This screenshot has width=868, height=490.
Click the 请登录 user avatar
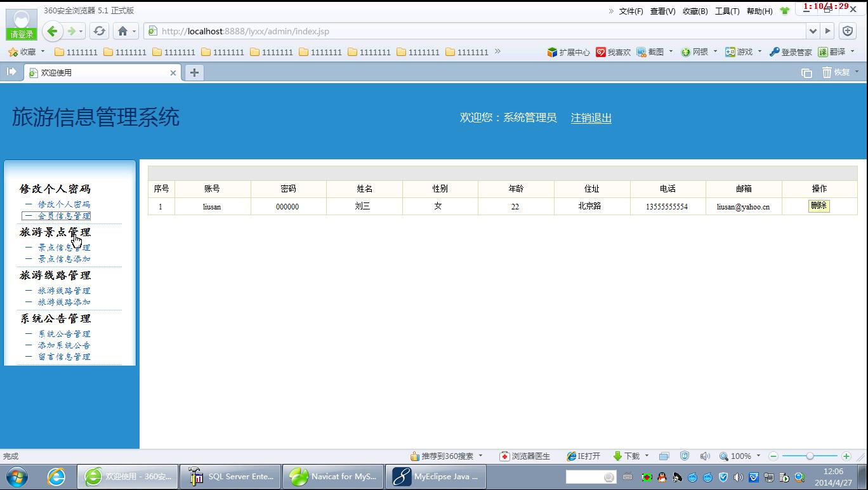pyautogui.click(x=21, y=25)
